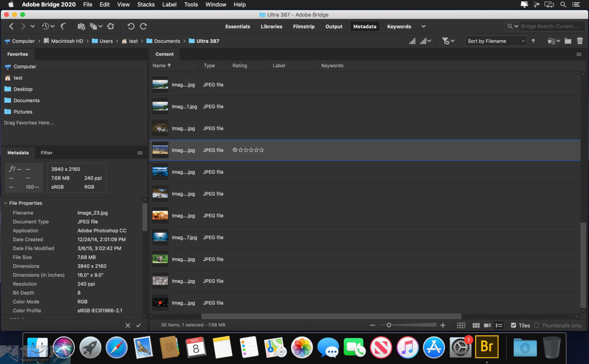
Task: Enable the Thumbnails only checkbox
Action: click(x=536, y=325)
